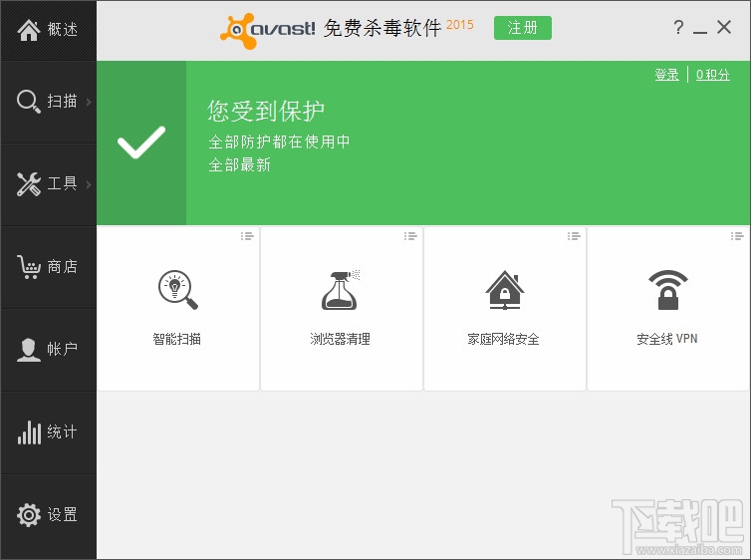Click the green 注册 button
The image size is (751, 560).
pyautogui.click(x=523, y=28)
